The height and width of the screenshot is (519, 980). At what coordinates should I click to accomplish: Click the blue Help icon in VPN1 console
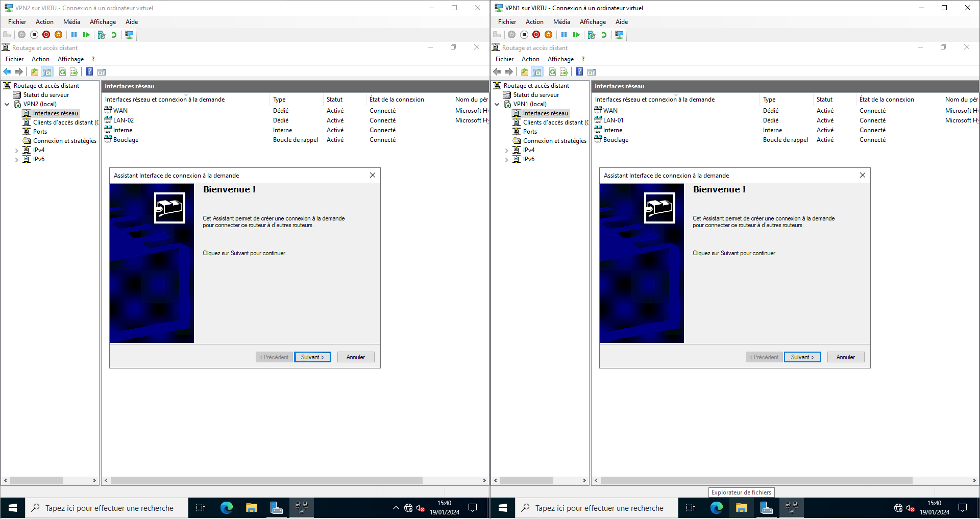pyautogui.click(x=580, y=72)
